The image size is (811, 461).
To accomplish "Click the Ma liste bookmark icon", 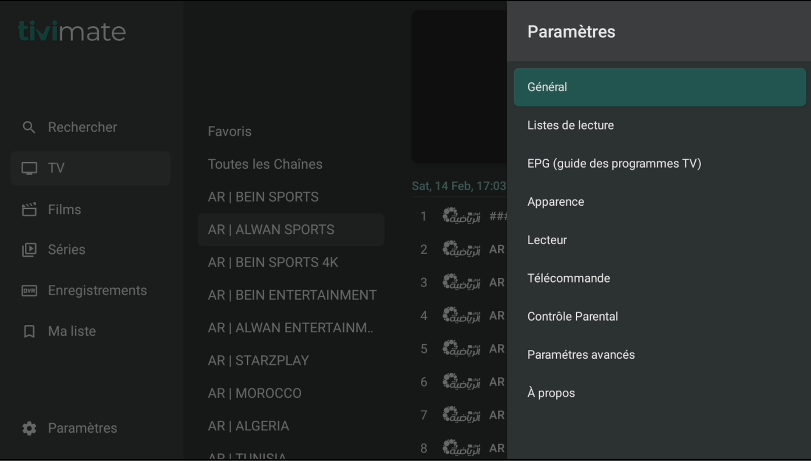I will click(29, 331).
